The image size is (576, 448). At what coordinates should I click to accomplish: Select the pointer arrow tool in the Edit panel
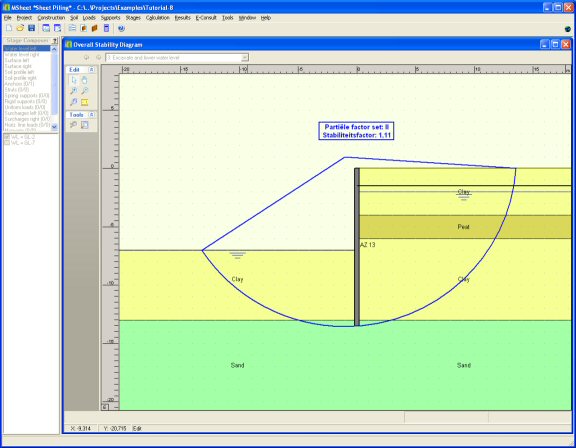[x=74, y=80]
